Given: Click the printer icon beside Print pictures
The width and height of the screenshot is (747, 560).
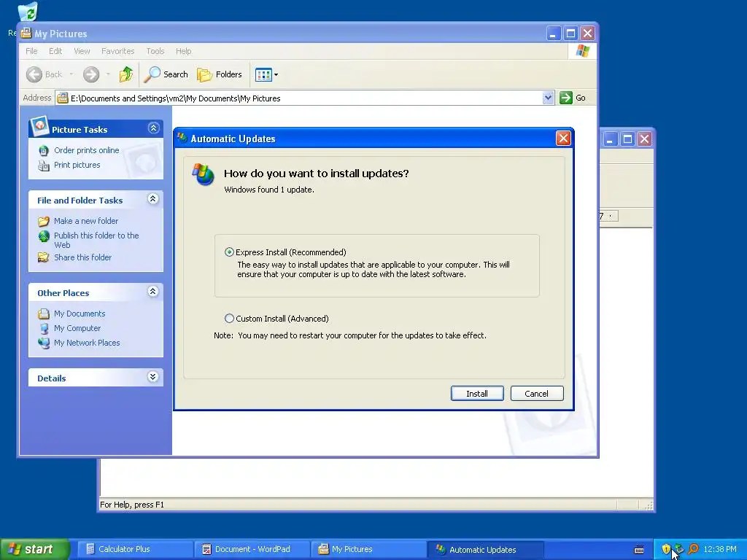Looking at the screenshot, I should (43, 166).
